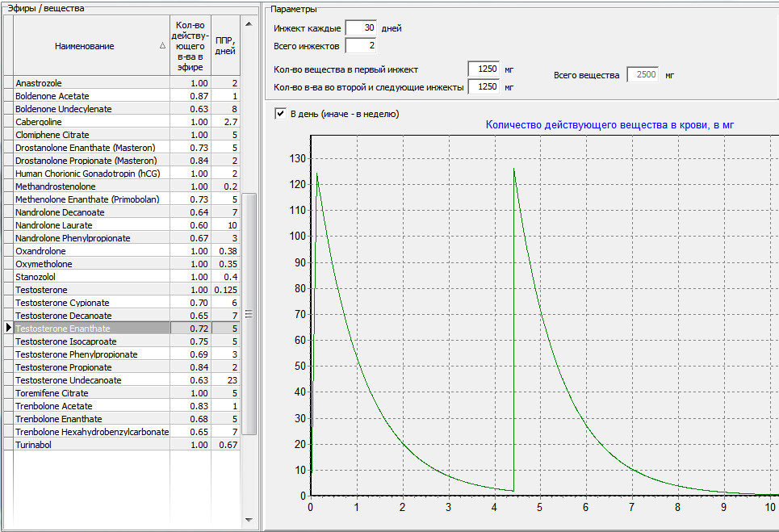Choose Trenbolone Acetate in the list
The height and width of the screenshot is (532, 779).
click(x=91, y=406)
